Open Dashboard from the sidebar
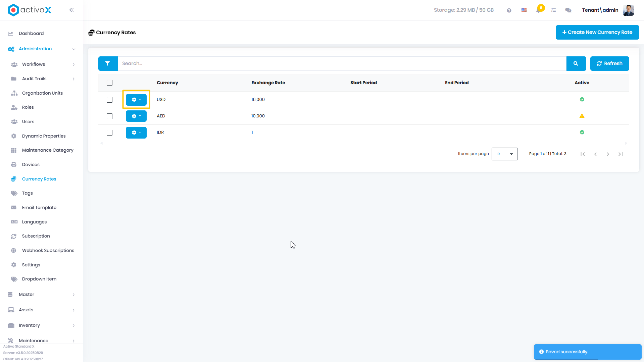This screenshot has width=644, height=362. point(31,34)
